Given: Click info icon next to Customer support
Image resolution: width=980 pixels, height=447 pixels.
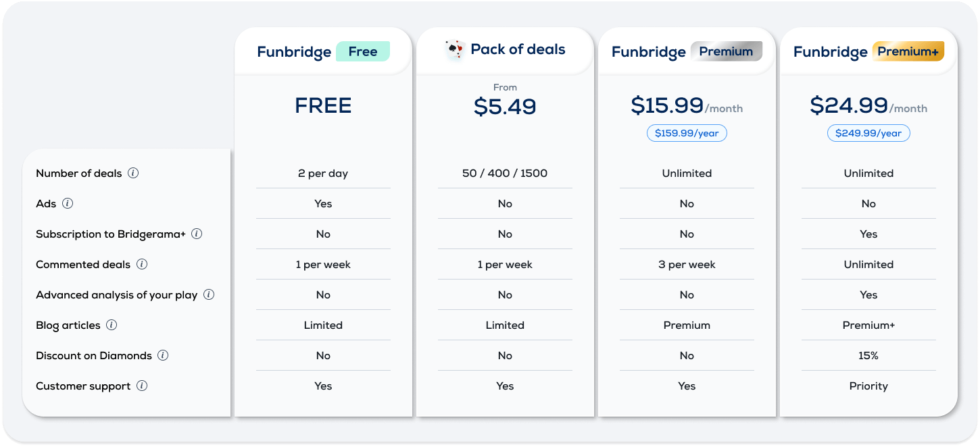Looking at the screenshot, I should [142, 386].
